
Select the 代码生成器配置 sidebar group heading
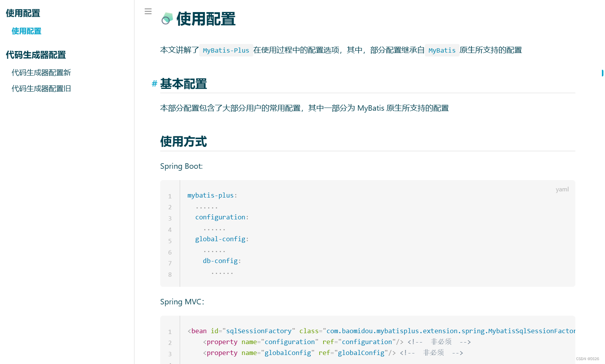36,55
